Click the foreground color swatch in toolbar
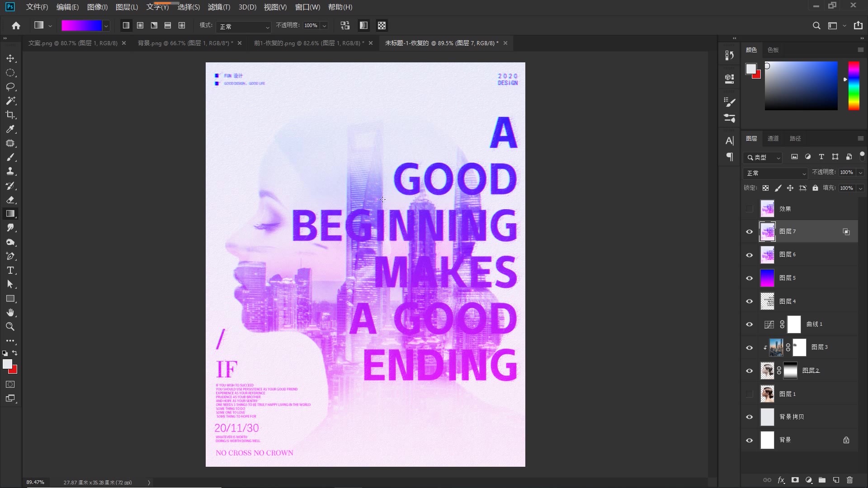Viewport: 868px width, 488px height. click(x=7, y=364)
